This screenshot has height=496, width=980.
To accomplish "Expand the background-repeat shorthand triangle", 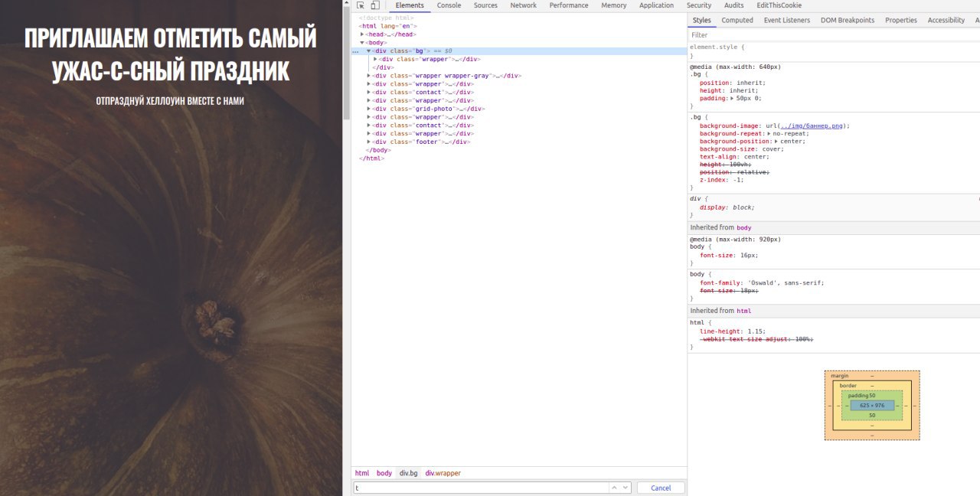I will [769, 133].
